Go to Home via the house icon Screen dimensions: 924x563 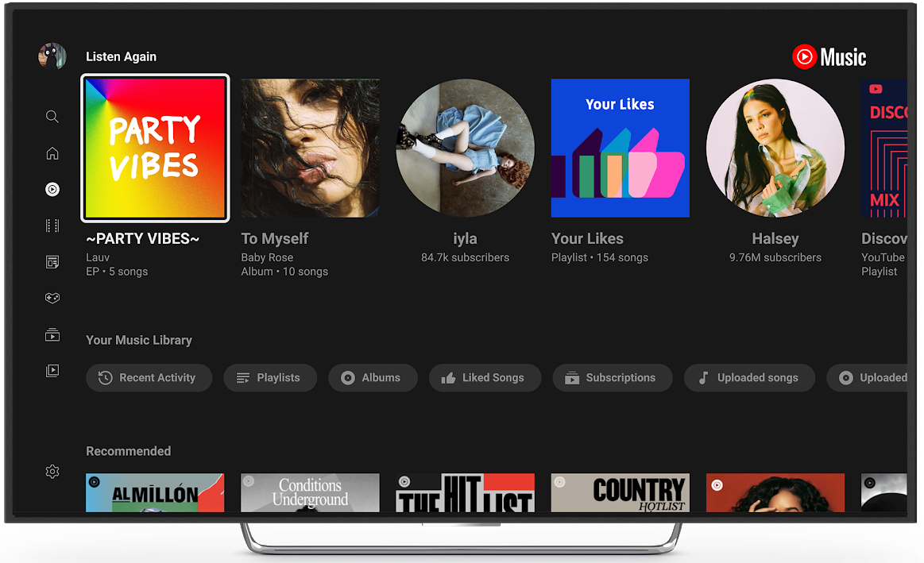[52, 153]
